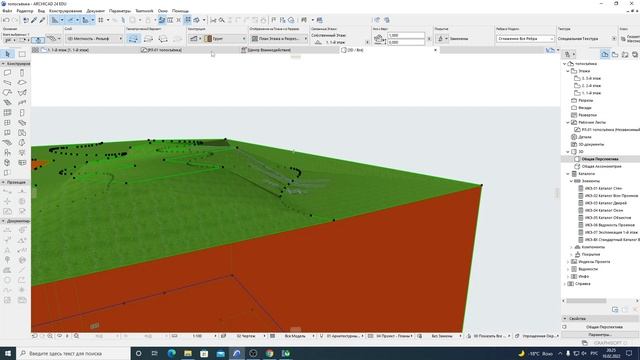640x360 pixels.
Task: Open the Редактор menu
Action: pyautogui.click(x=25, y=11)
